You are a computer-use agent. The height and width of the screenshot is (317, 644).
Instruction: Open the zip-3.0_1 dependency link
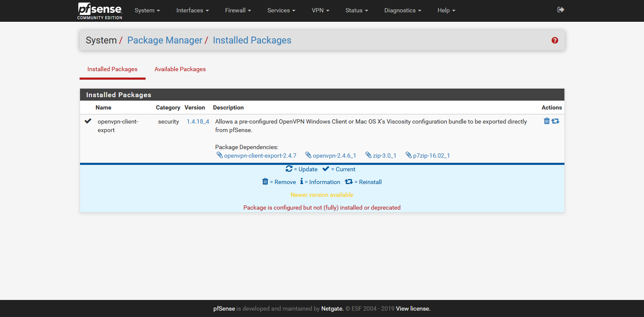point(384,156)
